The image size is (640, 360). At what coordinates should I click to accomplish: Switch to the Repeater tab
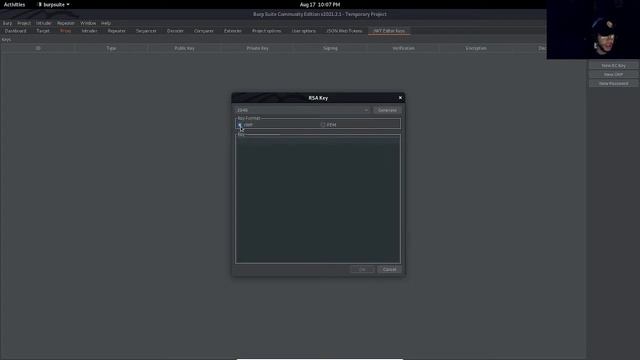116,31
